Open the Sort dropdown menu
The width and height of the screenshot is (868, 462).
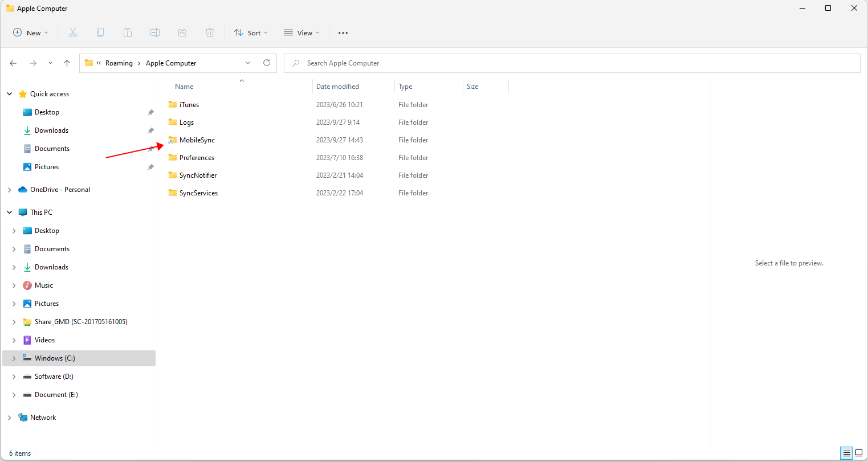tap(251, 32)
